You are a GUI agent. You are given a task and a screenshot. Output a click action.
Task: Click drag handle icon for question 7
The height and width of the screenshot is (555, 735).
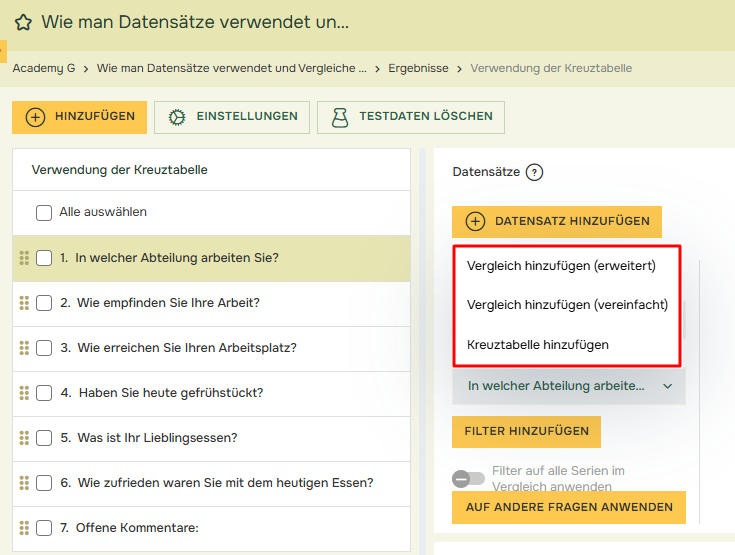click(x=24, y=528)
